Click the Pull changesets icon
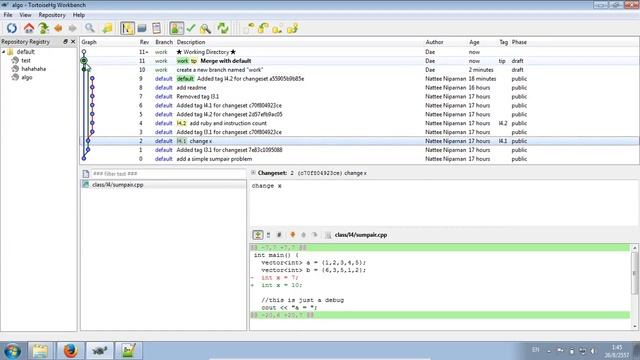Viewport: 640px width, 360px height. click(x=263, y=28)
